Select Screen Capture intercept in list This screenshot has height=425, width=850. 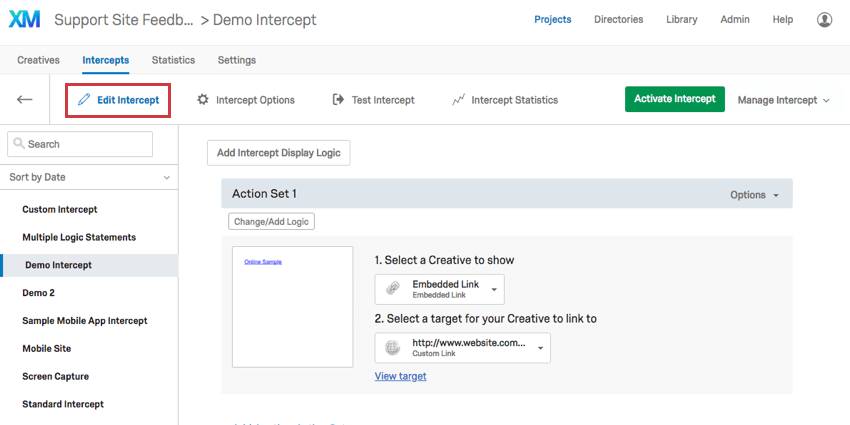tap(55, 376)
